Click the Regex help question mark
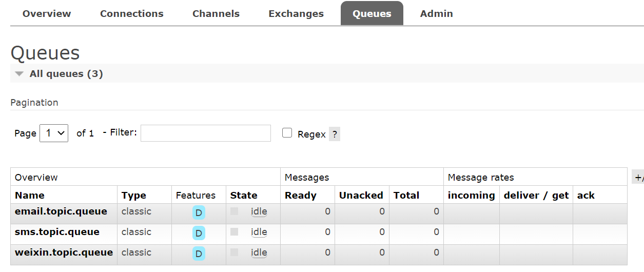 point(335,134)
